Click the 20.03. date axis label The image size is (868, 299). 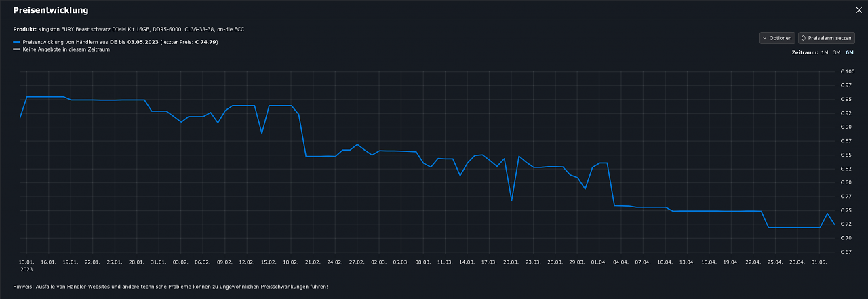(511, 262)
